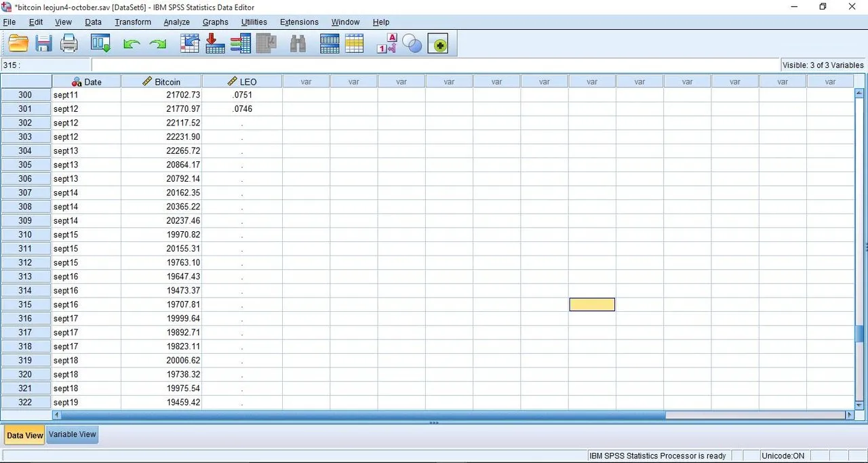The image size is (868, 463).
Task: Open Variables info icon
Action: [241, 44]
